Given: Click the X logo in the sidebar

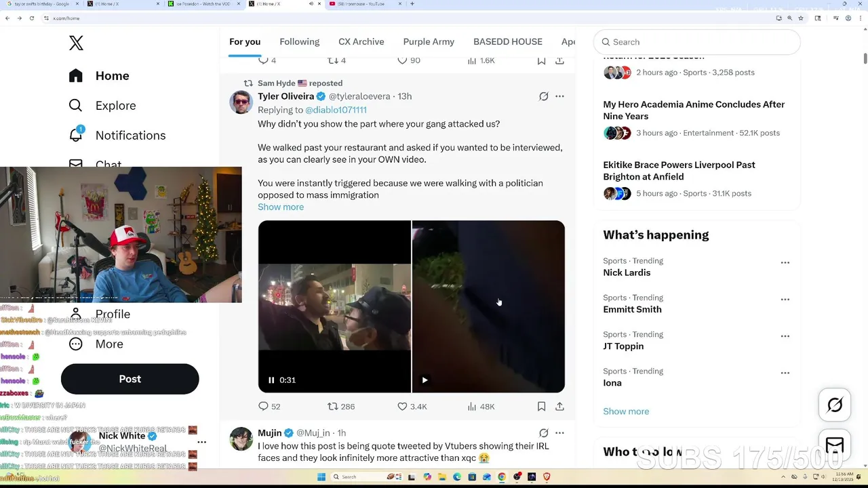Looking at the screenshot, I should (x=76, y=43).
